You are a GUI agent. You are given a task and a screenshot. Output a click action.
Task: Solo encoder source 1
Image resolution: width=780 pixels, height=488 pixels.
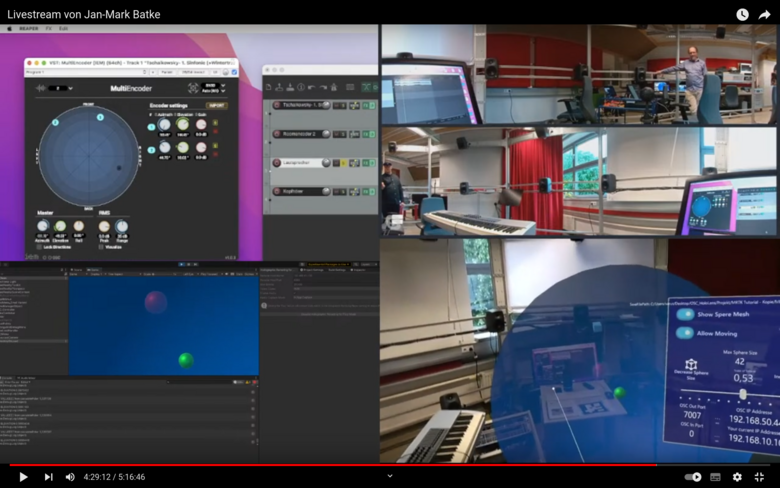click(x=215, y=123)
